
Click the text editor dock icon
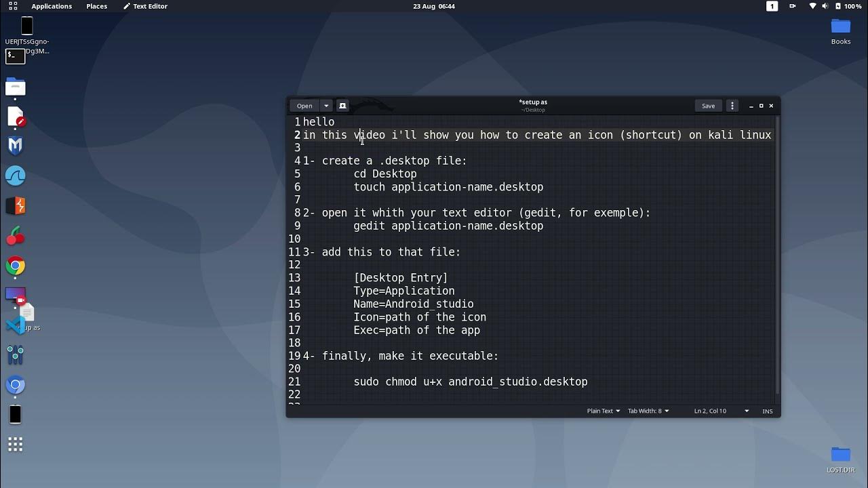coord(15,117)
